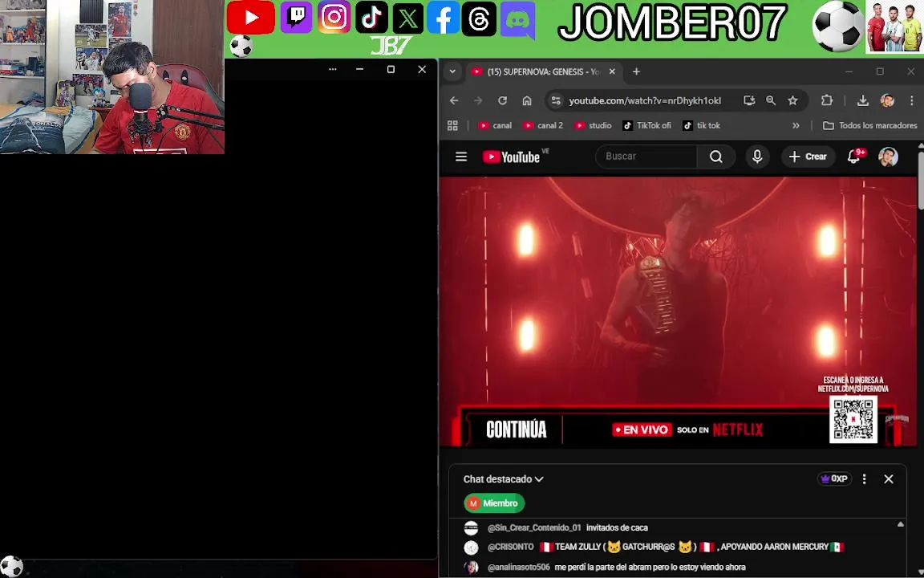The image size is (924, 578).
Task: Go to Chrome home page
Action: pos(527,101)
